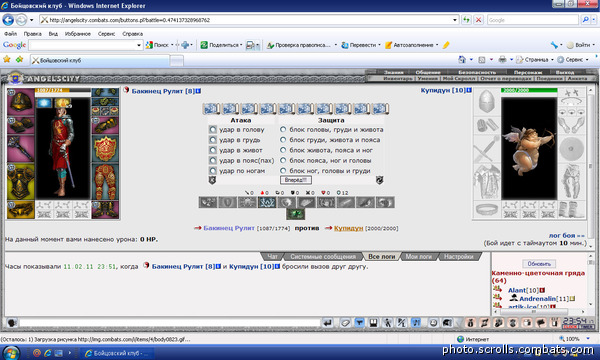The width and height of the screenshot is (600, 360).
Task: Open the address bar history dropdown
Action: pyautogui.click(x=455, y=20)
